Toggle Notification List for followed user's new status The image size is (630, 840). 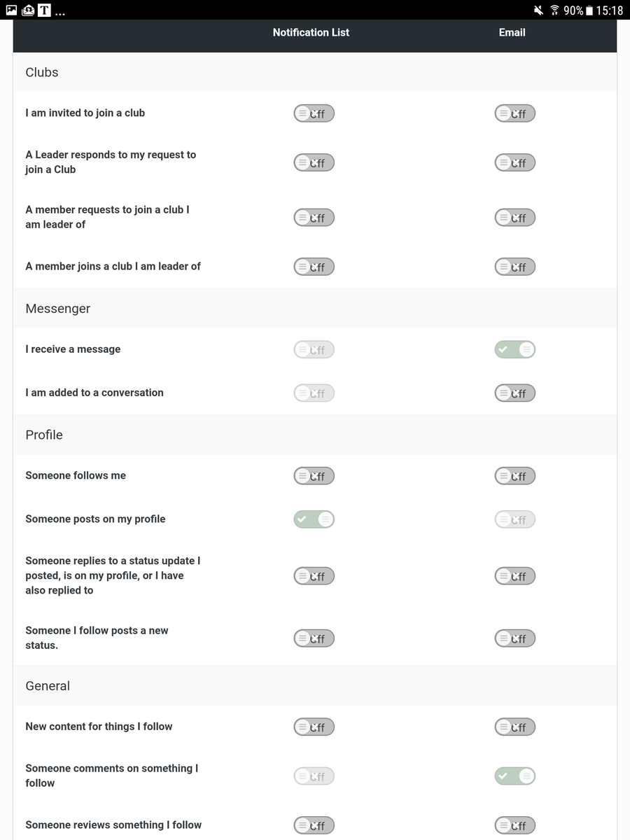pyautogui.click(x=314, y=638)
